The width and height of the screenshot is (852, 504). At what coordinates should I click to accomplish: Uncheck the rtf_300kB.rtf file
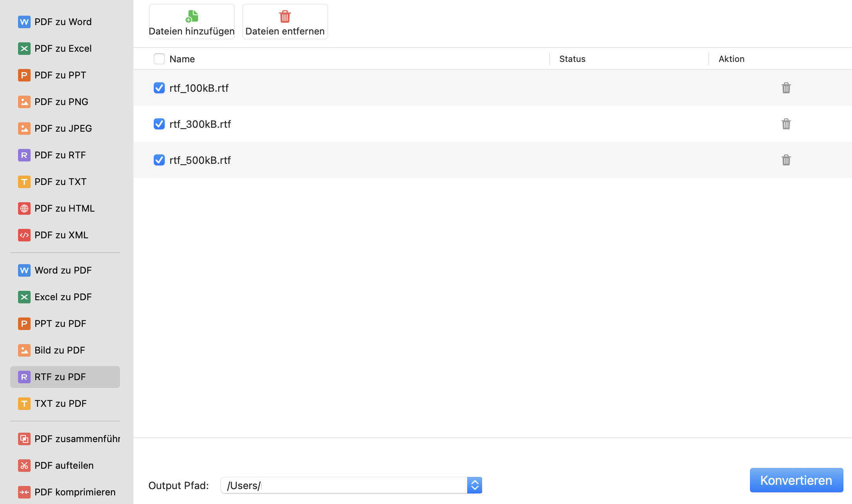159,124
